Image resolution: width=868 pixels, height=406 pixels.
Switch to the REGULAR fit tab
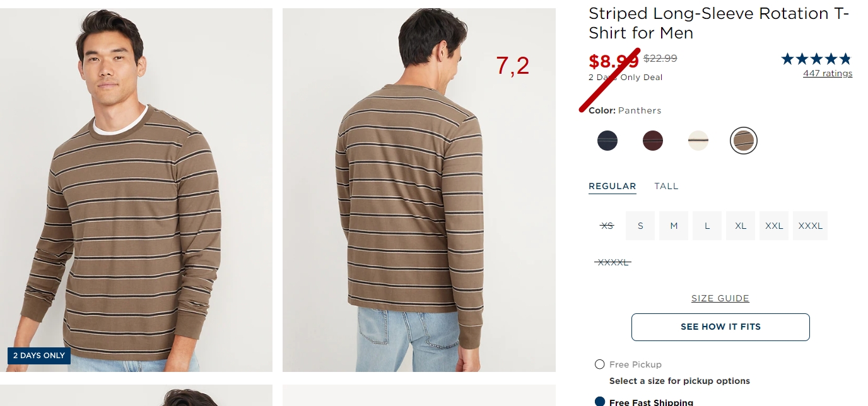coord(612,186)
